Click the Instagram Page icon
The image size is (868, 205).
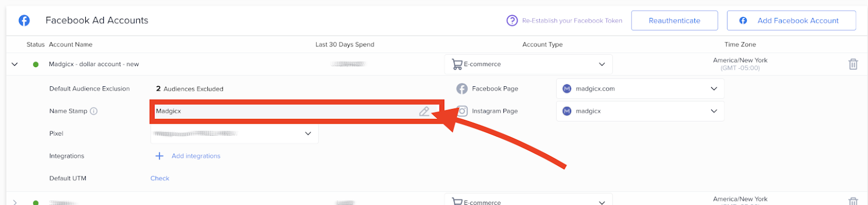[462, 111]
